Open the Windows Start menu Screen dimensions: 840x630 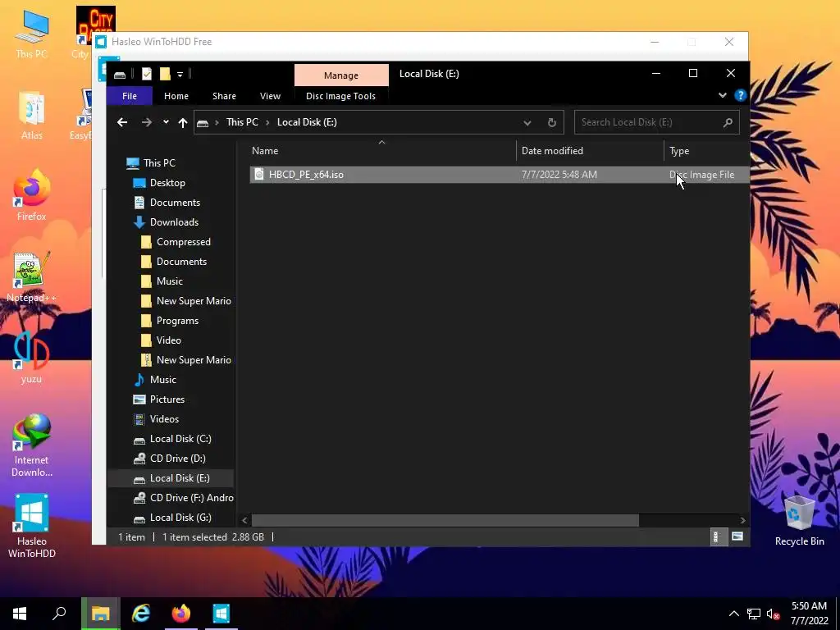[20, 614]
